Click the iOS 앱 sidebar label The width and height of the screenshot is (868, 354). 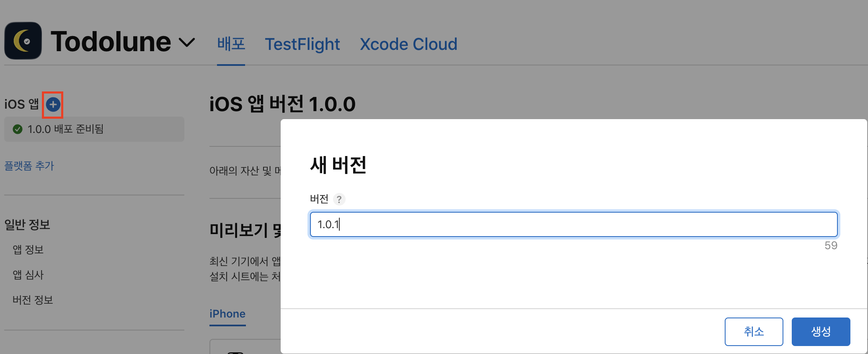[21, 104]
